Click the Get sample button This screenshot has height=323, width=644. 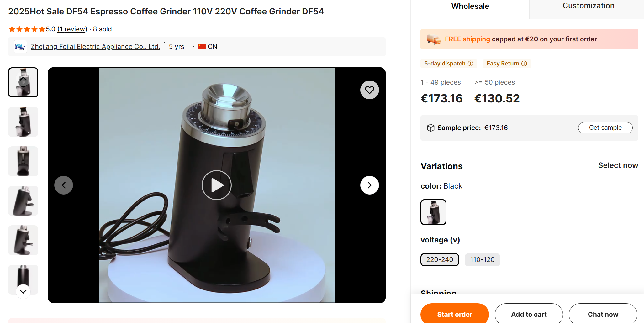point(605,128)
